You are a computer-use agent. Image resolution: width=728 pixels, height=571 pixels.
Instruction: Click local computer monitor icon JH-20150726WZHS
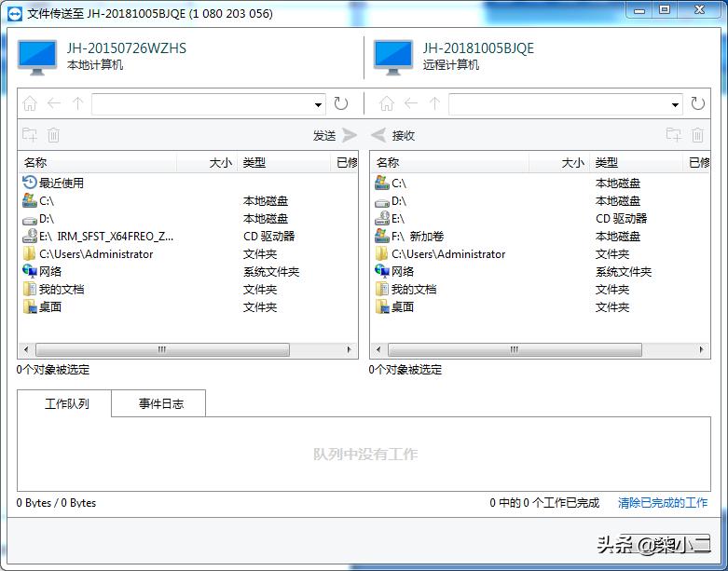pyautogui.click(x=37, y=58)
